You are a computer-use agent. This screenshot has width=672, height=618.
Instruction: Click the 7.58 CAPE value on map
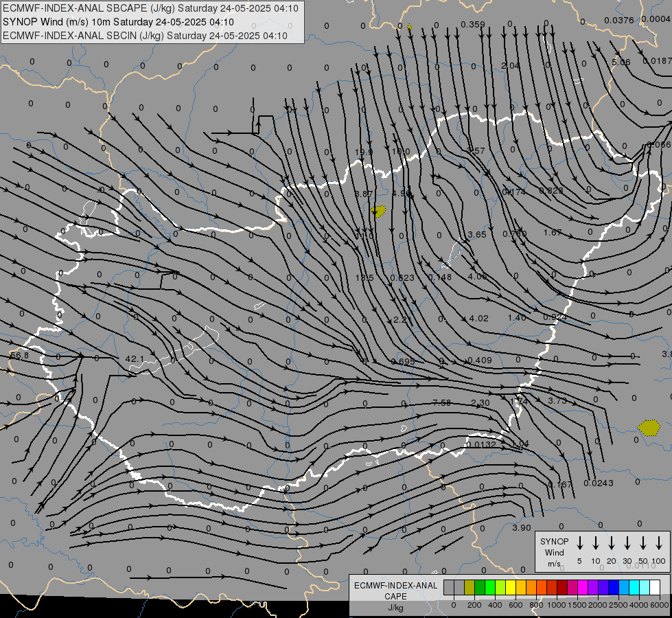(x=441, y=402)
